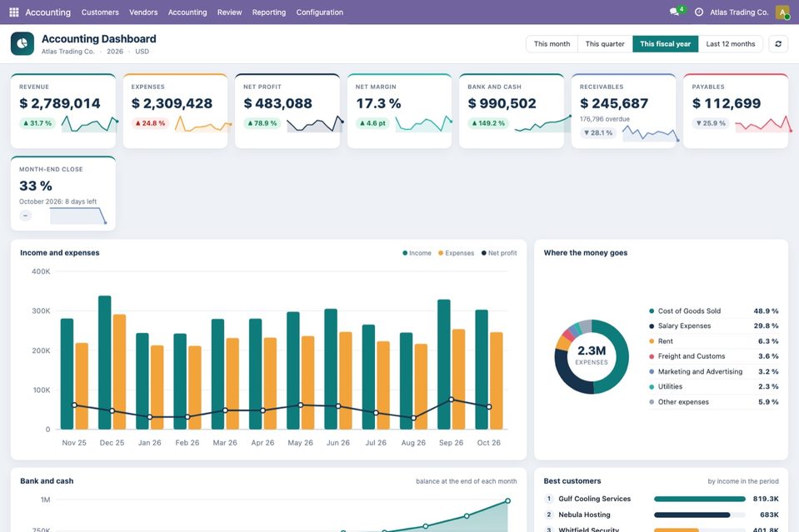This screenshot has width=799, height=532.
Task: Click the Freight and Customs legend row
Action: pyautogui.click(x=713, y=356)
